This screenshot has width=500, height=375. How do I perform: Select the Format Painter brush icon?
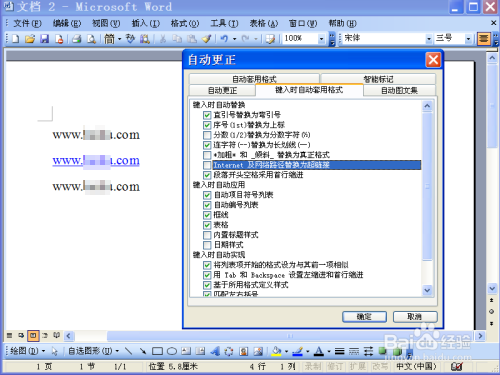[x=206, y=39]
